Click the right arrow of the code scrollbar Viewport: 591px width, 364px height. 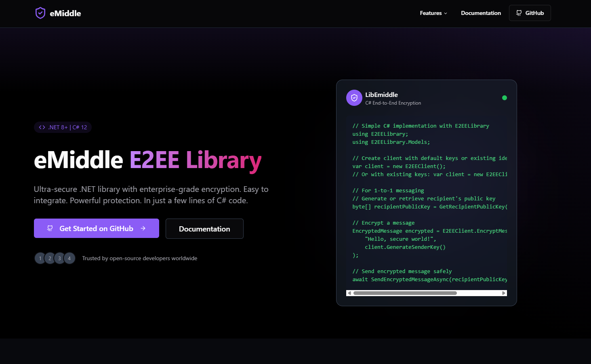pyautogui.click(x=503, y=292)
